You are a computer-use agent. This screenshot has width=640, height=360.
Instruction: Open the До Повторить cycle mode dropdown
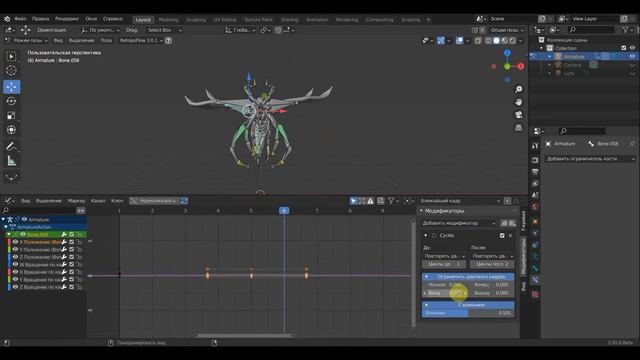444,256
